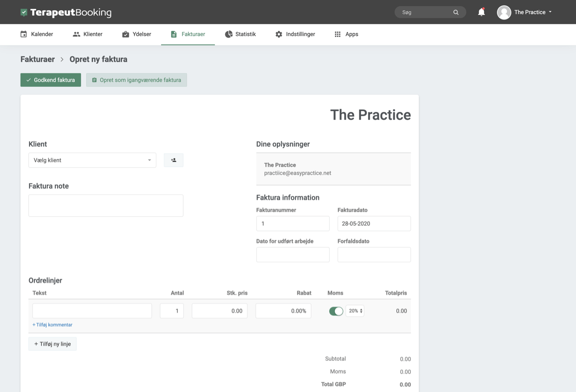Screen dimensions: 576x392
Task: Click the Tilføj kommentar link
Action: pos(52,325)
